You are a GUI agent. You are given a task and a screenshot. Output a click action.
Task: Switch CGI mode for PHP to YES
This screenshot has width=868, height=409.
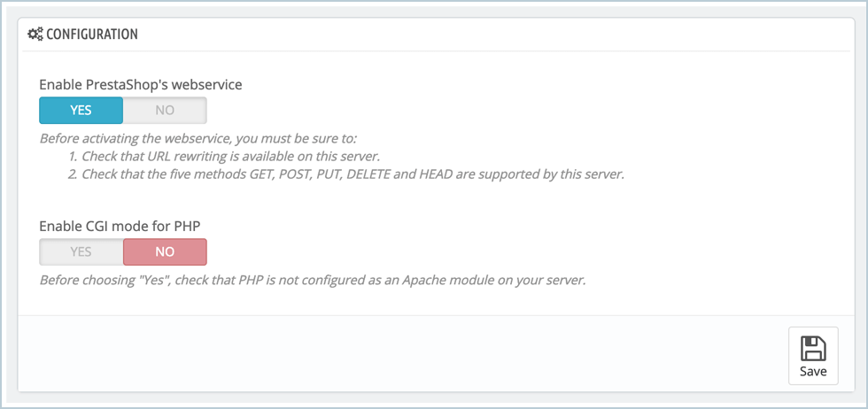[x=81, y=252]
